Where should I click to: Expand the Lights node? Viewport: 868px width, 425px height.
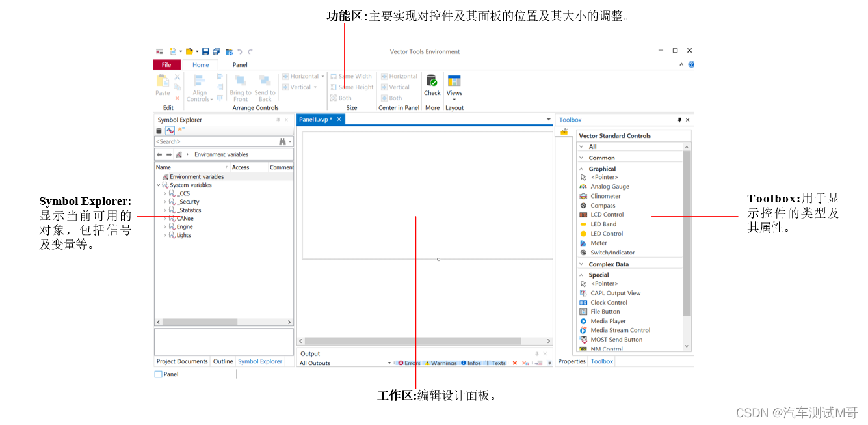[x=165, y=236]
